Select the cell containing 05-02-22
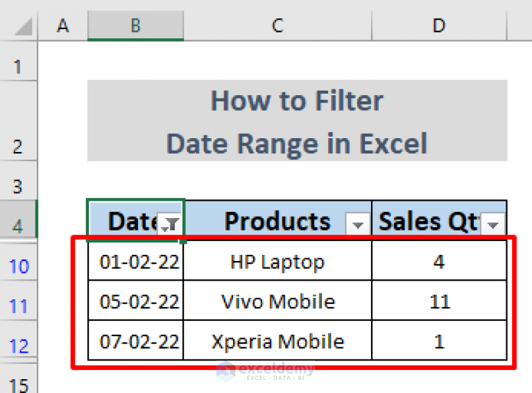532x393 pixels. 136,300
